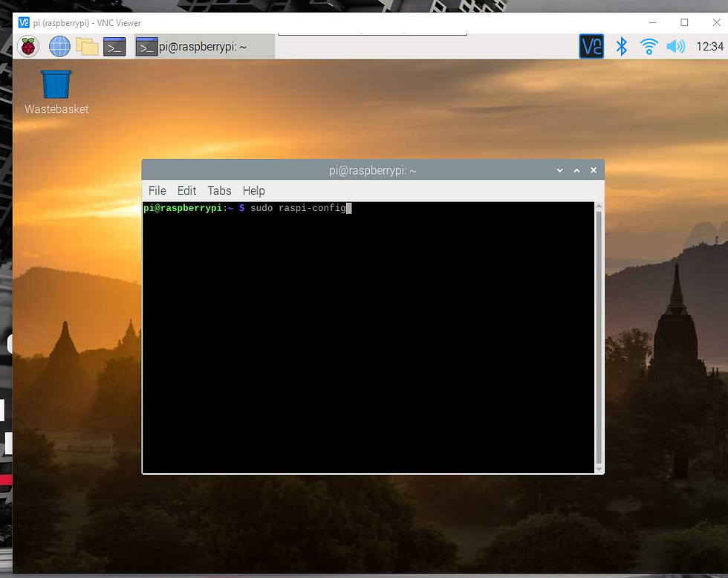Maximize the VNC Viewer window
728x578 pixels.
[684, 22]
